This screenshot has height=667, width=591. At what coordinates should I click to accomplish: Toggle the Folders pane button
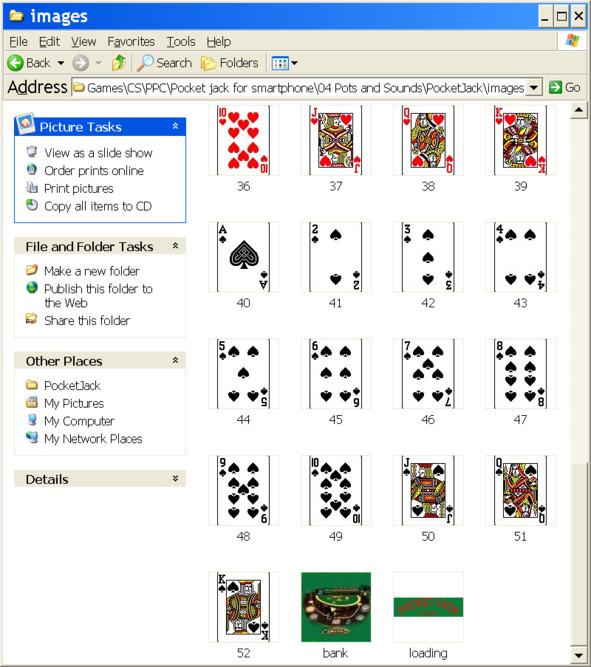230,63
